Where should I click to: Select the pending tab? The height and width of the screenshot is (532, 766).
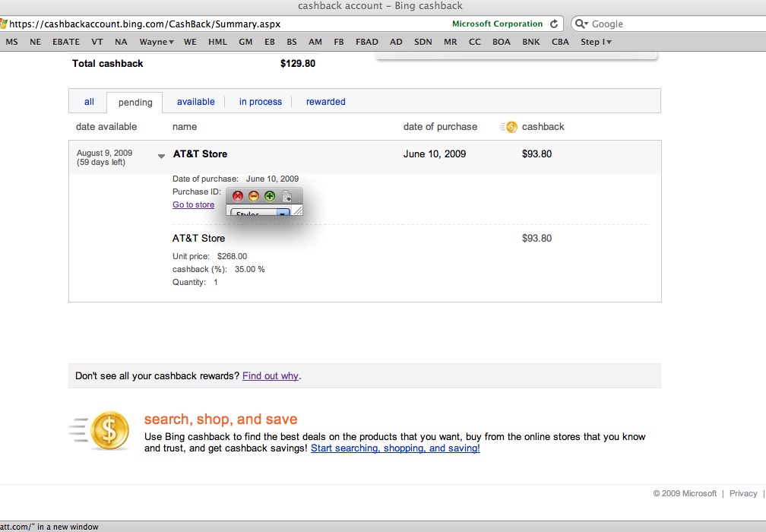click(135, 102)
